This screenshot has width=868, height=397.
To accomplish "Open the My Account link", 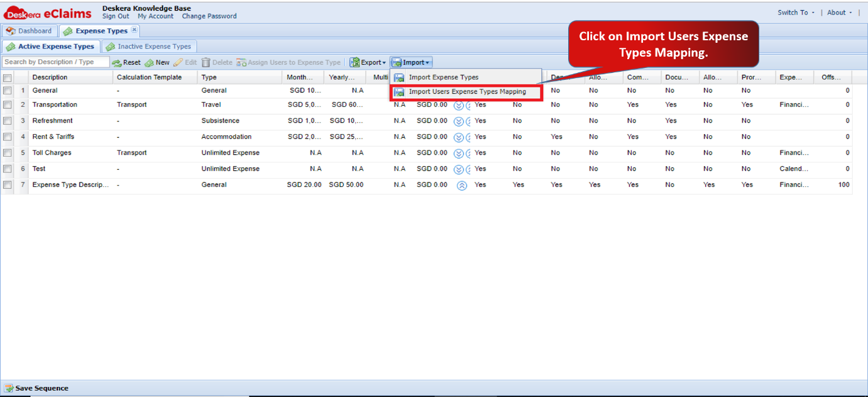I will click(156, 16).
